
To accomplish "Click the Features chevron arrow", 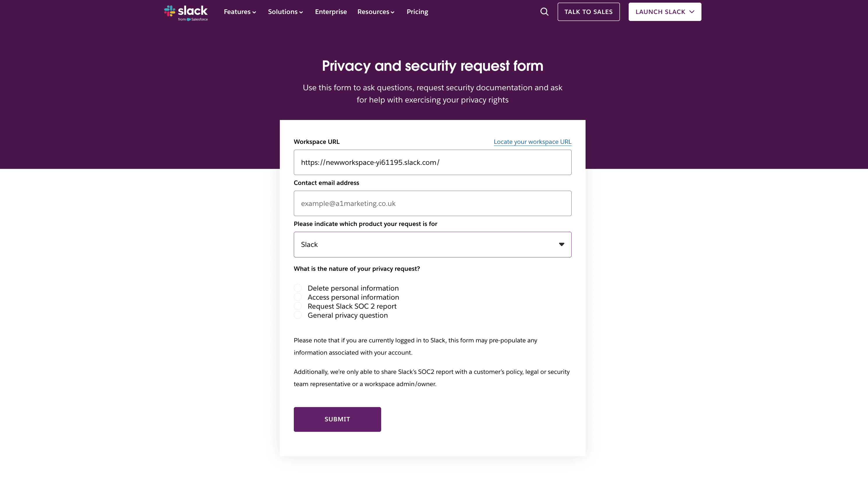I will click(x=254, y=13).
